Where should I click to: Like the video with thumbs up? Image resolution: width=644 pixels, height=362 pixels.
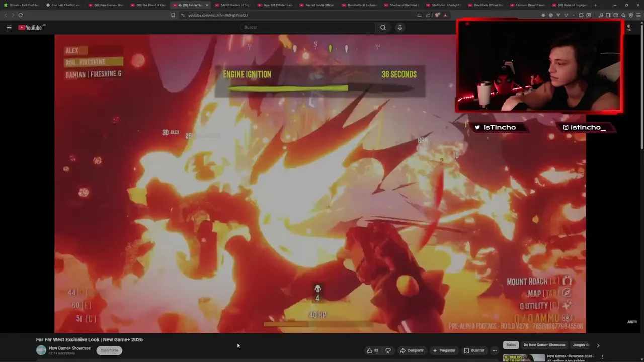(373, 350)
